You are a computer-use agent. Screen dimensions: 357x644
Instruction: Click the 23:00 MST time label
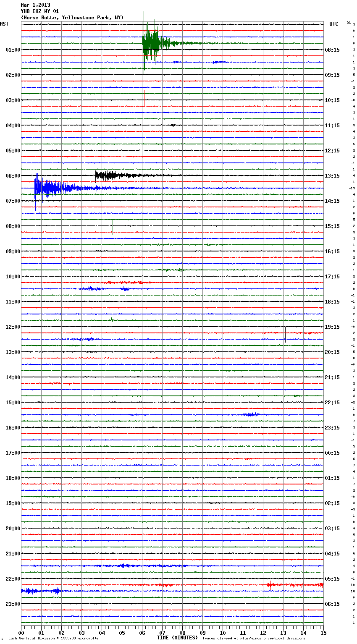point(13,604)
